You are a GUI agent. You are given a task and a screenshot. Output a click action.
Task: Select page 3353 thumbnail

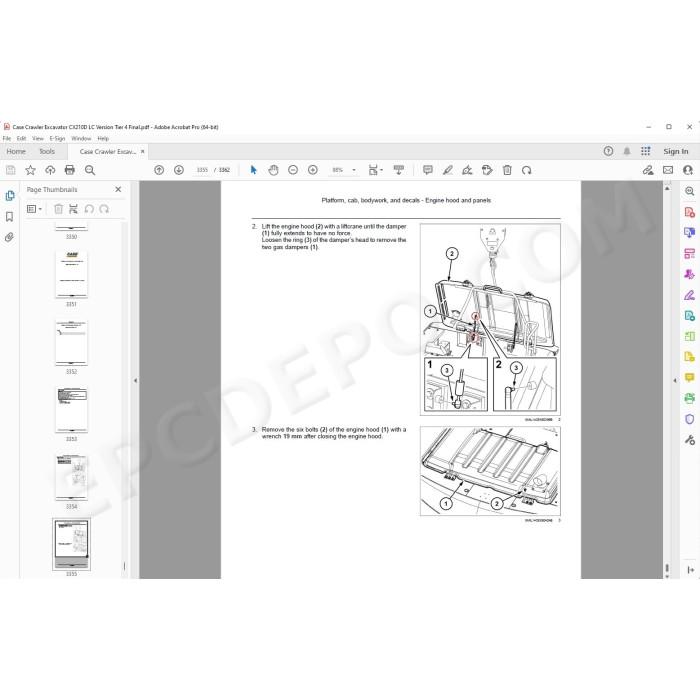[71, 410]
